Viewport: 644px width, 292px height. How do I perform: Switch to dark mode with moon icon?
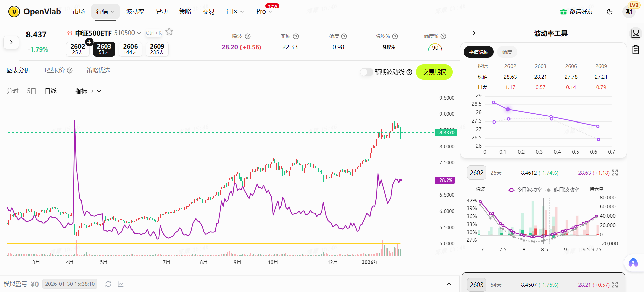point(610,12)
